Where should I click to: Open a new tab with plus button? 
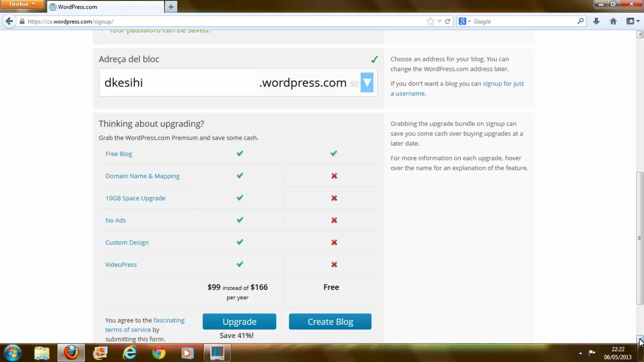[171, 7]
